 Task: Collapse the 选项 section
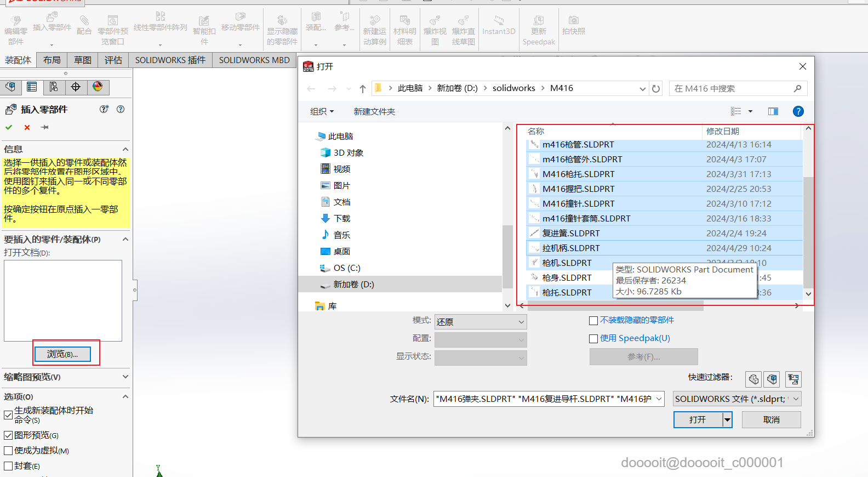[125, 396]
